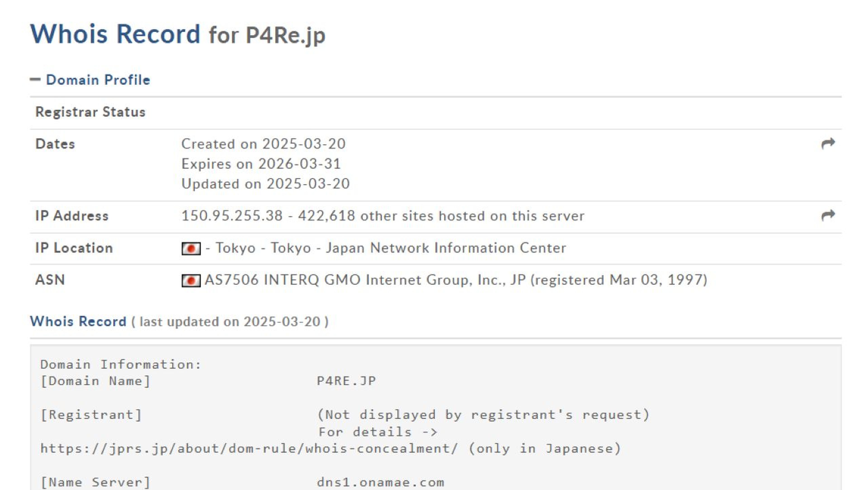Click the dns1.onamae.com name server

380,482
